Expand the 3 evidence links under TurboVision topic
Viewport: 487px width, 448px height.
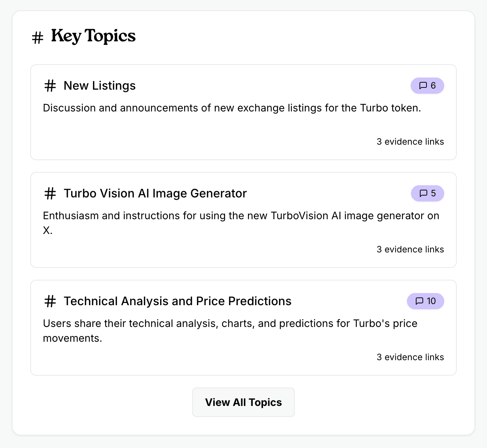point(410,249)
